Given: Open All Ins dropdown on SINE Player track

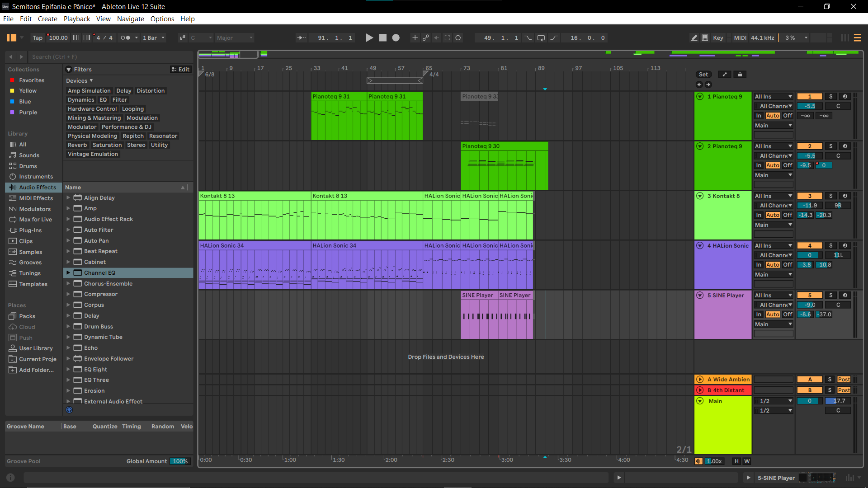Looking at the screenshot, I should point(774,296).
